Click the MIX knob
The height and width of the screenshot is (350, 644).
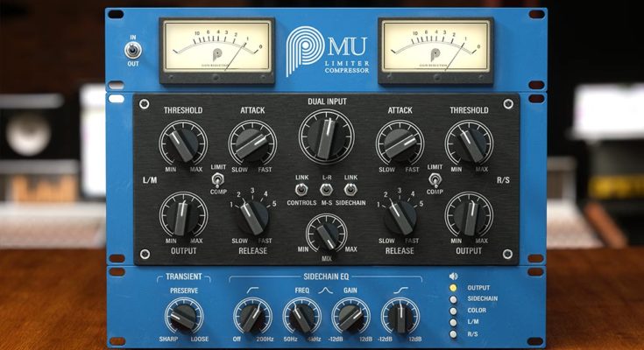coord(326,234)
